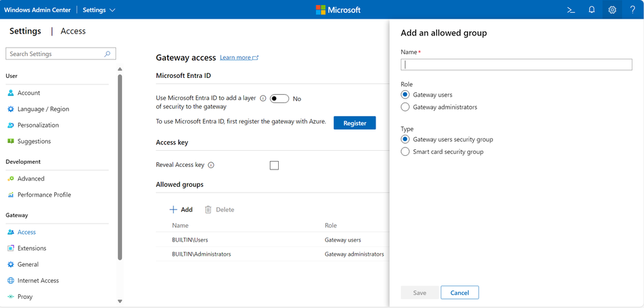This screenshot has width=644, height=308.
Task: Open the PowerShell console icon
Action: (x=571, y=10)
